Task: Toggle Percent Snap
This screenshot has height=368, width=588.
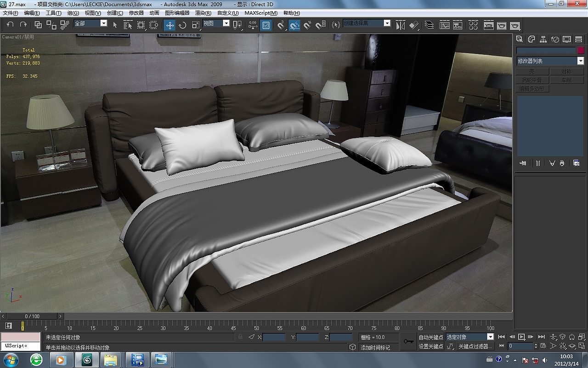Action: coord(307,25)
